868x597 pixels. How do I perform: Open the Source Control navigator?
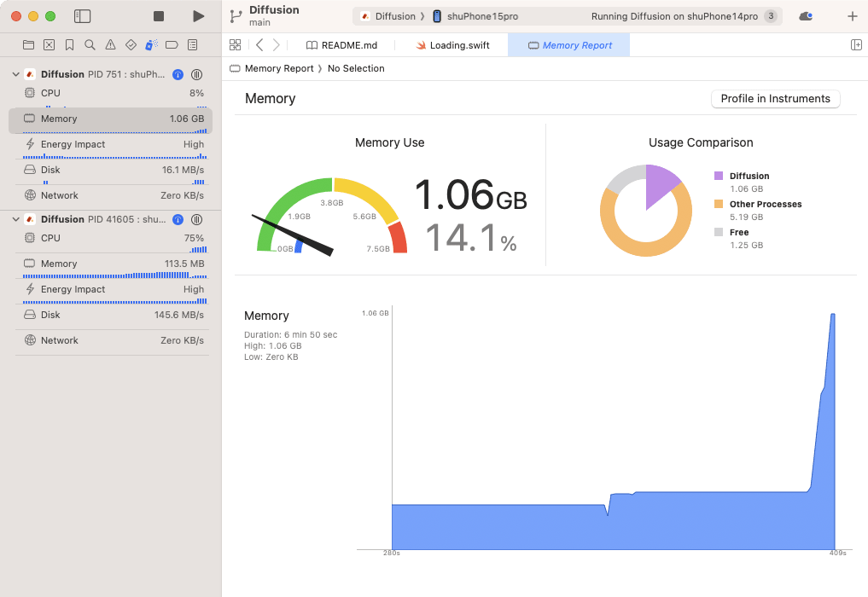point(50,45)
